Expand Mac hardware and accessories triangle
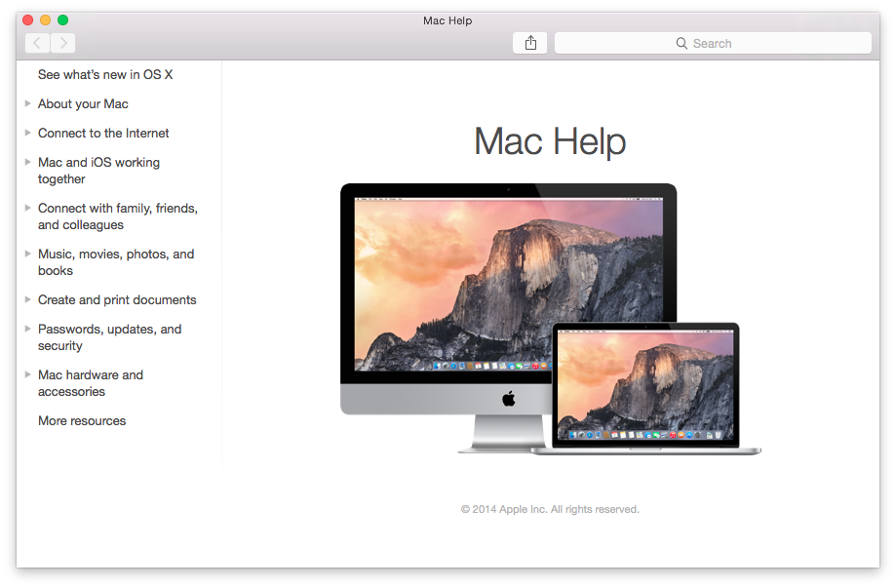The image size is (896, 588). [27, 374]
